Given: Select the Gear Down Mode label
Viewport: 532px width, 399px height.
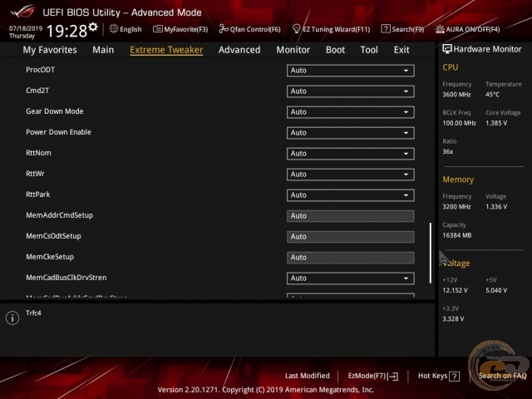Looking at the screenshot, I should (55, 111).
